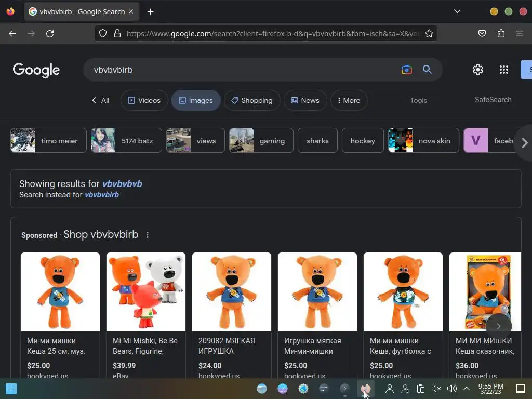Open the $25.00 Кеша 25 см plush thumbnail

[x=60, y=292]
